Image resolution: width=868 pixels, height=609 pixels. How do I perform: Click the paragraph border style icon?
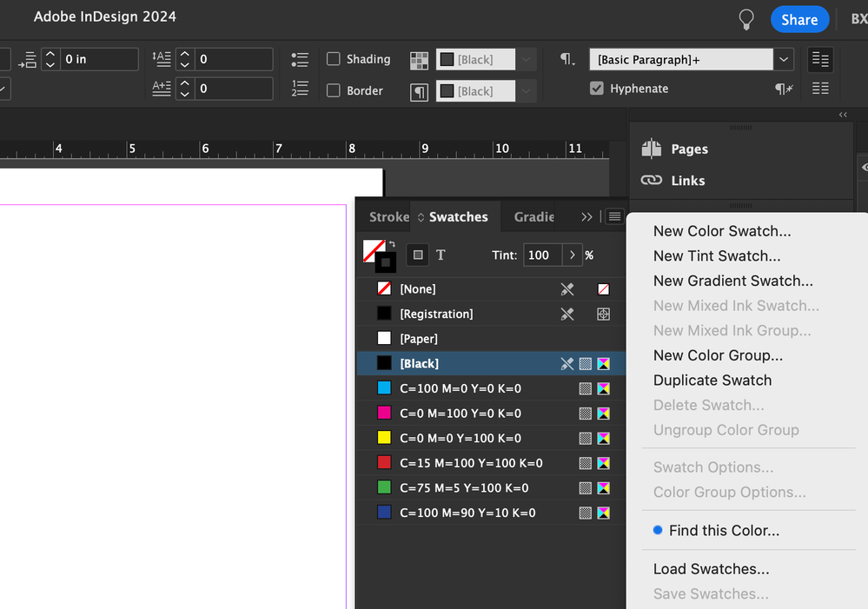pos(419,90)
